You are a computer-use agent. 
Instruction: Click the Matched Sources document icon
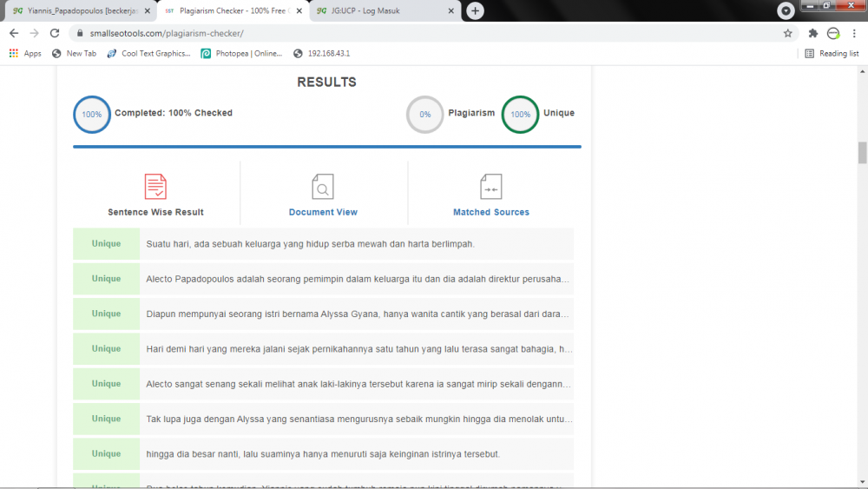[x=491, y=186]
